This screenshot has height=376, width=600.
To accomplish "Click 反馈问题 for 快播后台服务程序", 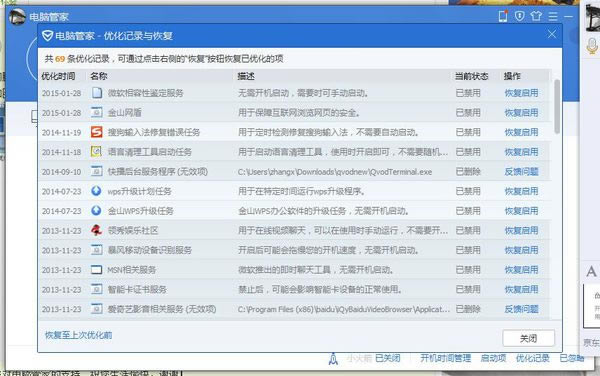I will coord(521,172).
